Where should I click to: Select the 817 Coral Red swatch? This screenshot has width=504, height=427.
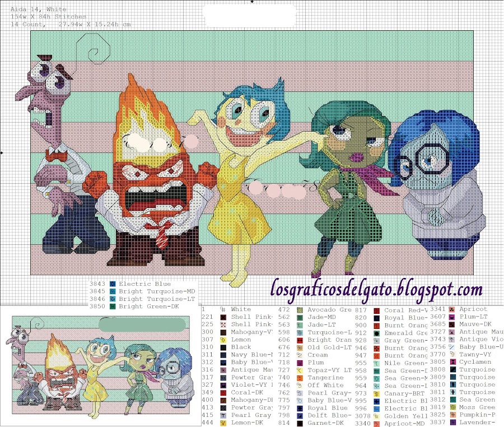coord(376,310)
